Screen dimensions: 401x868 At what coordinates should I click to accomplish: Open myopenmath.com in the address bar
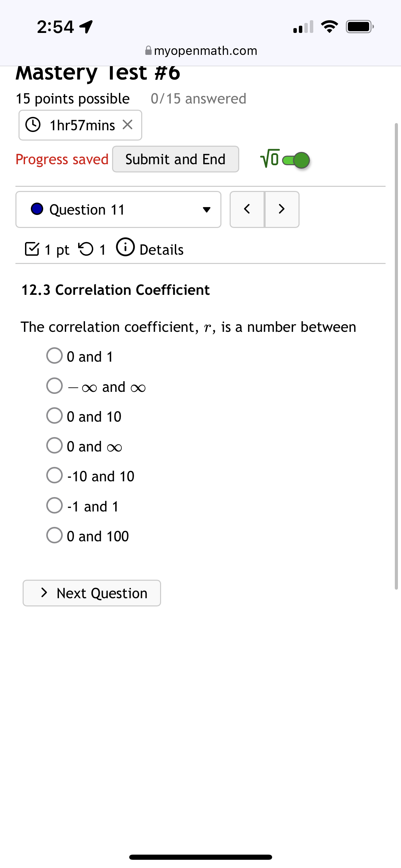206,50
